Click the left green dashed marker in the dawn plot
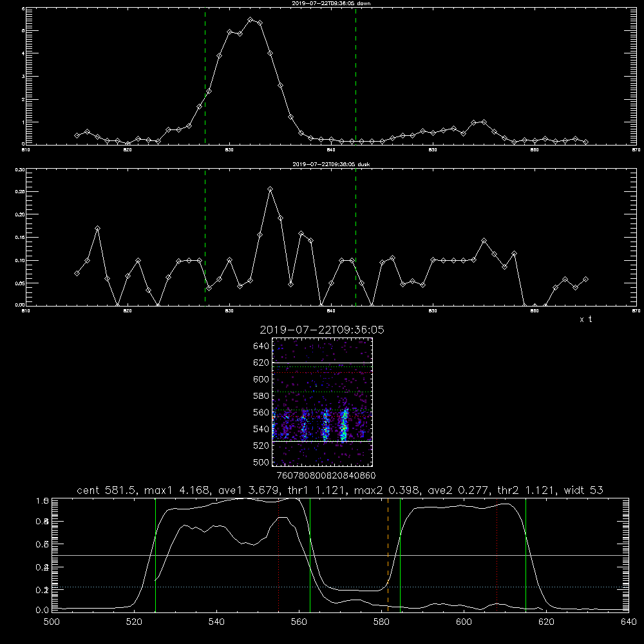Viewport: 644px width, 644px height. click(205, 76)
